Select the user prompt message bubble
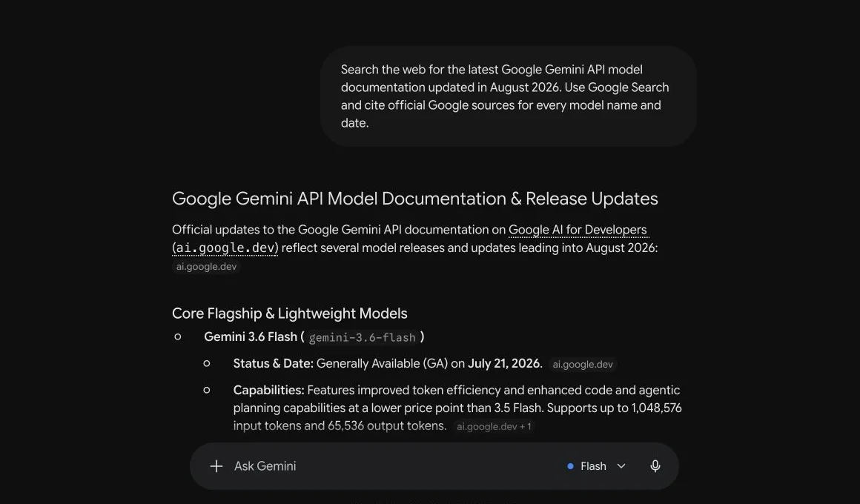The height and width of the screenshot is (504, 860). (x=509, y=96)
